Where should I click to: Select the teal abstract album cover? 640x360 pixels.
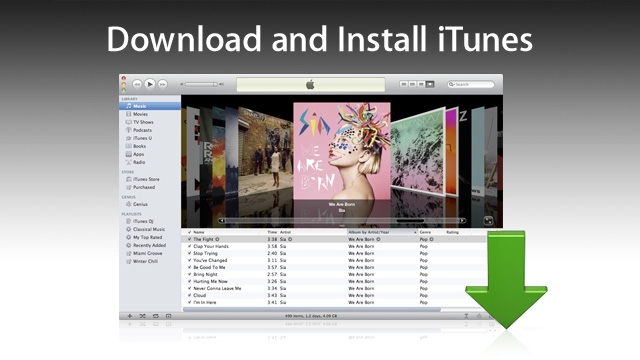tap(418, 151)
